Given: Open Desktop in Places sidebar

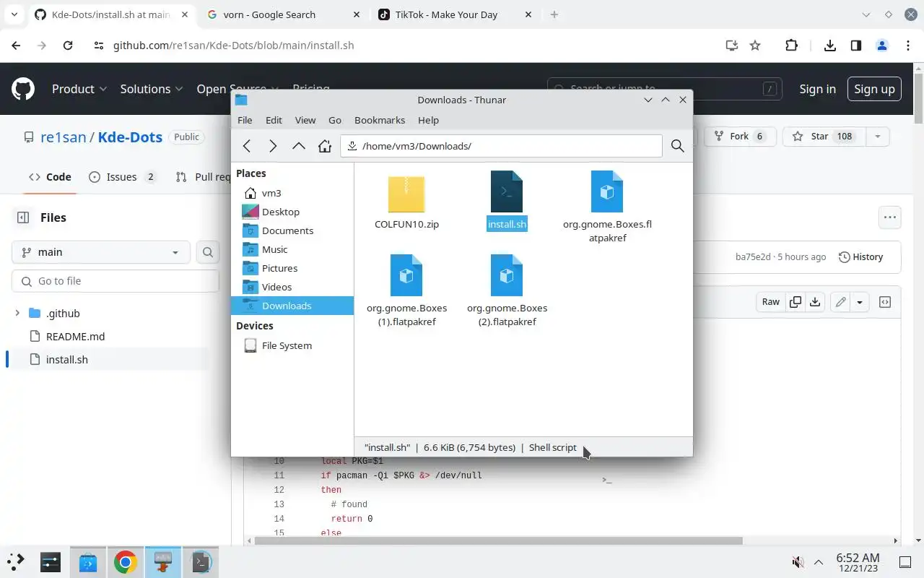Looking at the screenshot, I should click(x=292, y=212).
